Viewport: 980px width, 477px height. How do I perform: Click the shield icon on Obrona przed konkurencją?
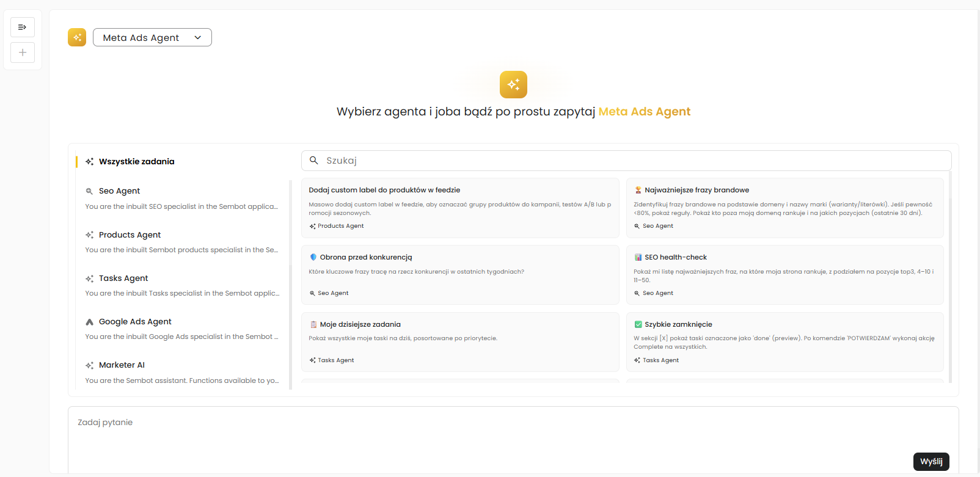[x=313, y=257]
